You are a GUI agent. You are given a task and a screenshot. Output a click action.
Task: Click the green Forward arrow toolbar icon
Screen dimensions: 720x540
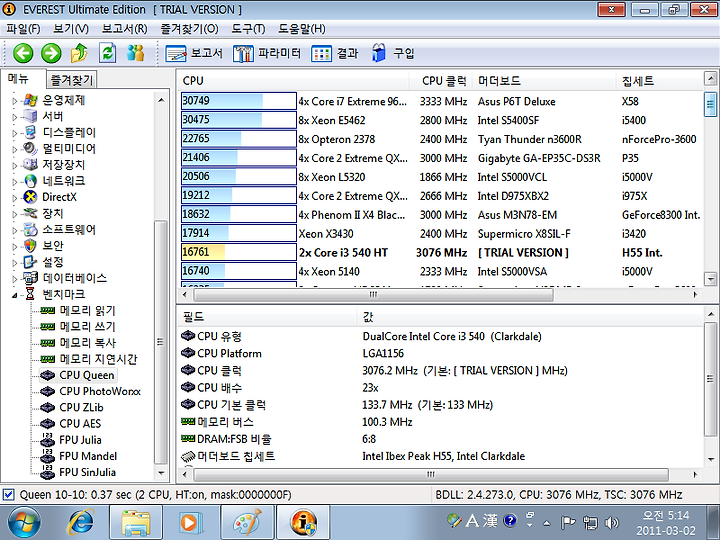(51, 53)
